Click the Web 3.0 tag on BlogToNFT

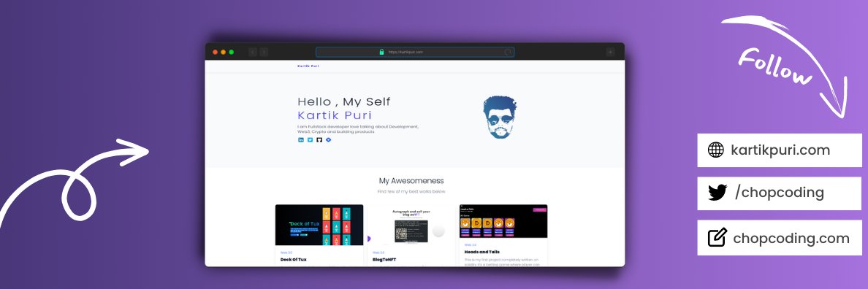coord(378,252)
